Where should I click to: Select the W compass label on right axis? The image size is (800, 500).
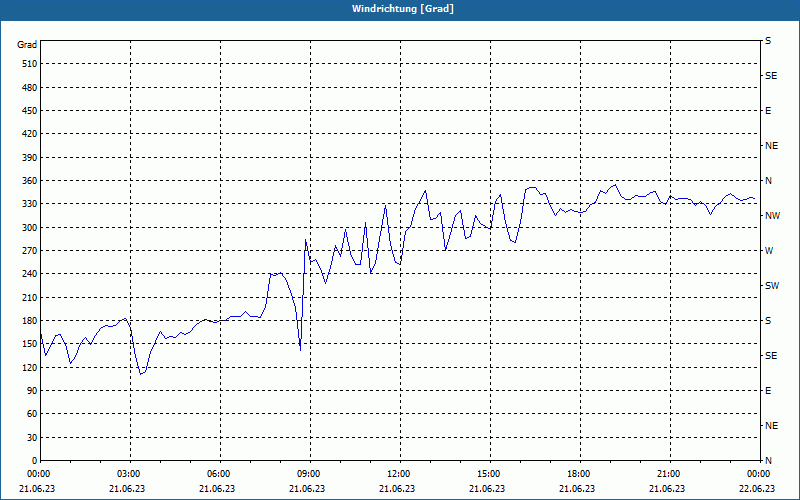pos(769,251)
